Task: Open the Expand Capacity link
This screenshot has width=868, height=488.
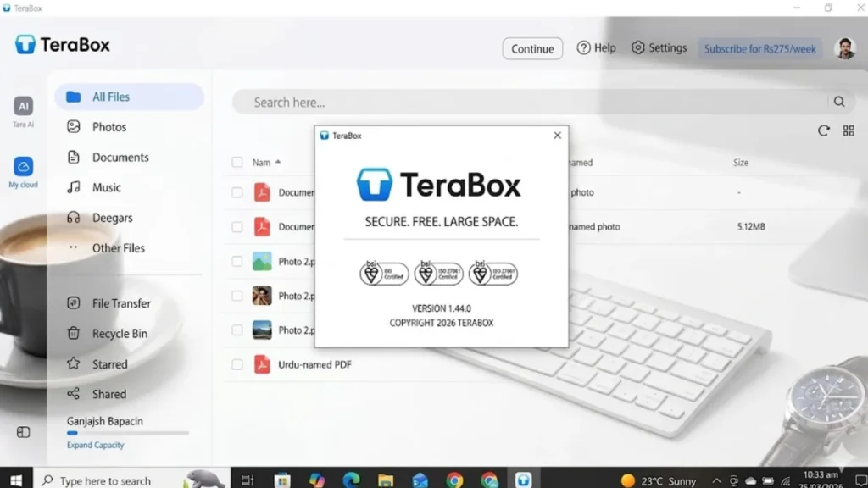Action: coord(95,444)
